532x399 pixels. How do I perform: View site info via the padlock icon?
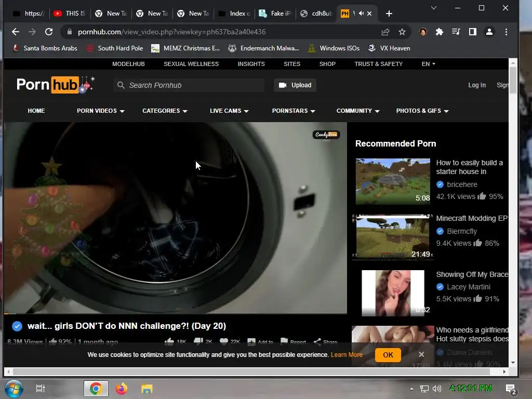point(70,32)
